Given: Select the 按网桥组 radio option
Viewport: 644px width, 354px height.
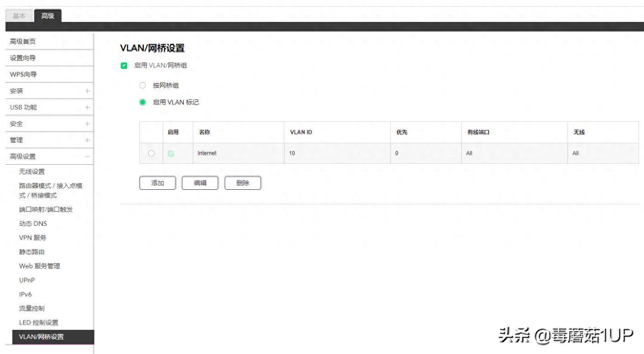Looking at the screenshot, I should point(142,85).
